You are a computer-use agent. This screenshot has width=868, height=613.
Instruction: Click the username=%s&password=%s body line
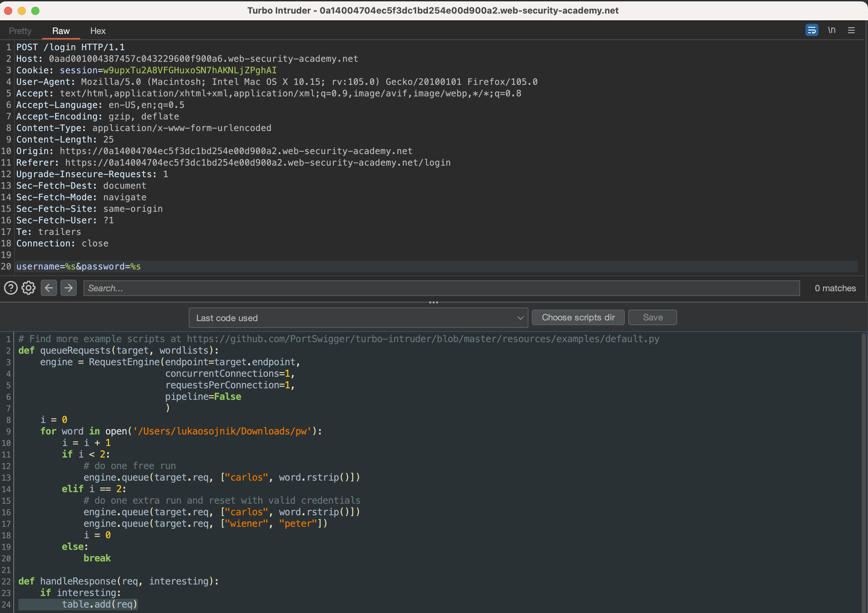click(78, 266)
